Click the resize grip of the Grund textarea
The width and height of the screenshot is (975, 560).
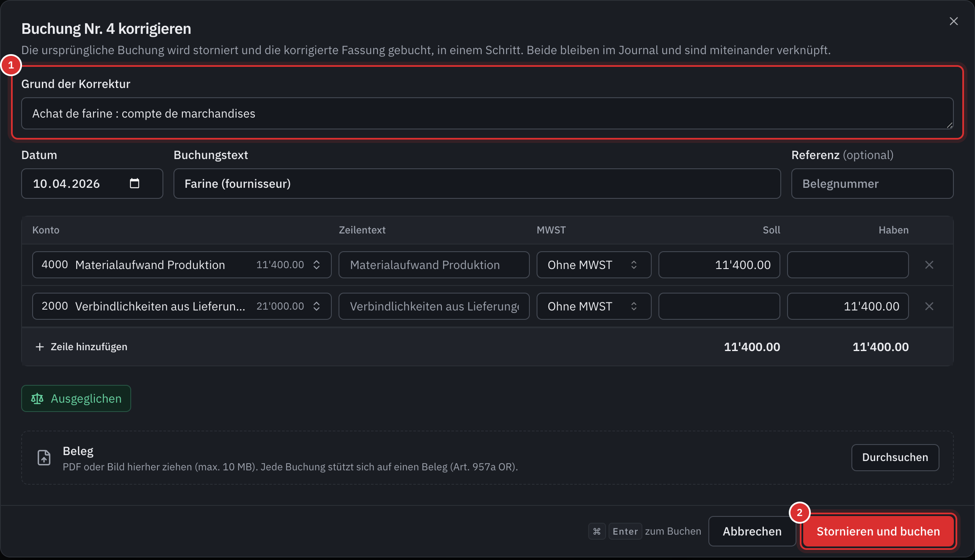pos(949,125)
